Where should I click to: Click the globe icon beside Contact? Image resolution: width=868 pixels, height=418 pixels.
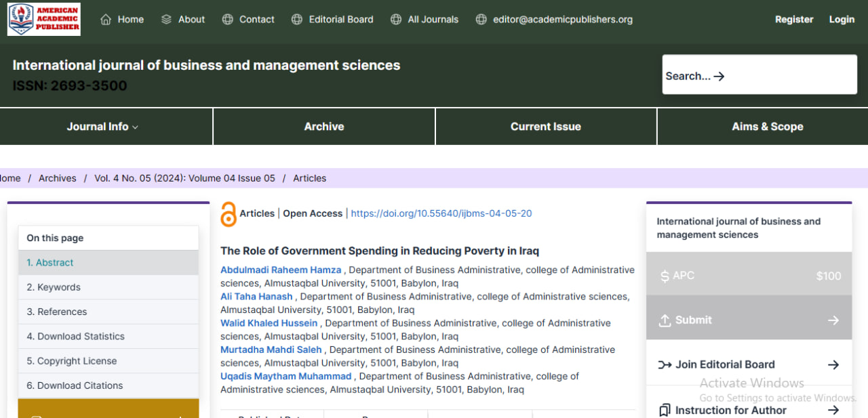point(228,20)
